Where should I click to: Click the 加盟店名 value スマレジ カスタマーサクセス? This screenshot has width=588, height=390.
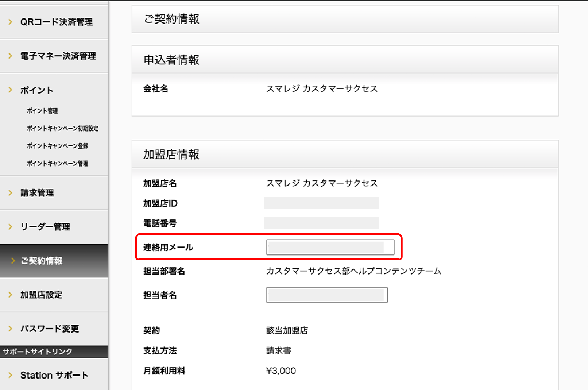(x=322, y=183)
